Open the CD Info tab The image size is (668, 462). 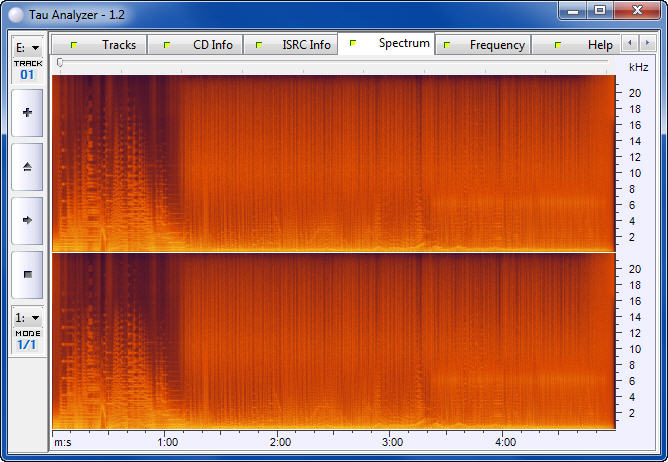[x=198, y=45]
